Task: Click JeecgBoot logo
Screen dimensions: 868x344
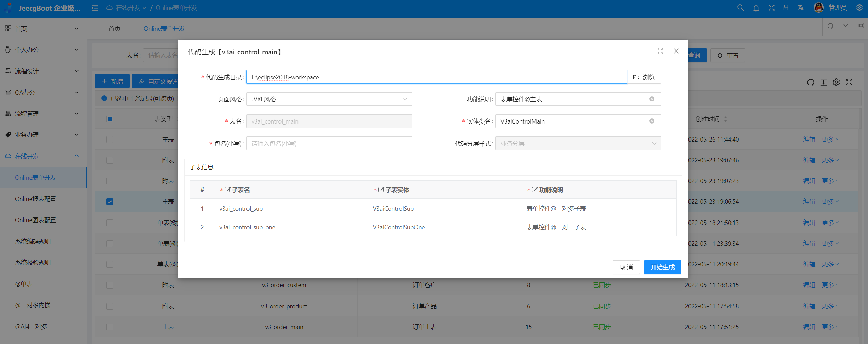Action: [x=8, y=8]
